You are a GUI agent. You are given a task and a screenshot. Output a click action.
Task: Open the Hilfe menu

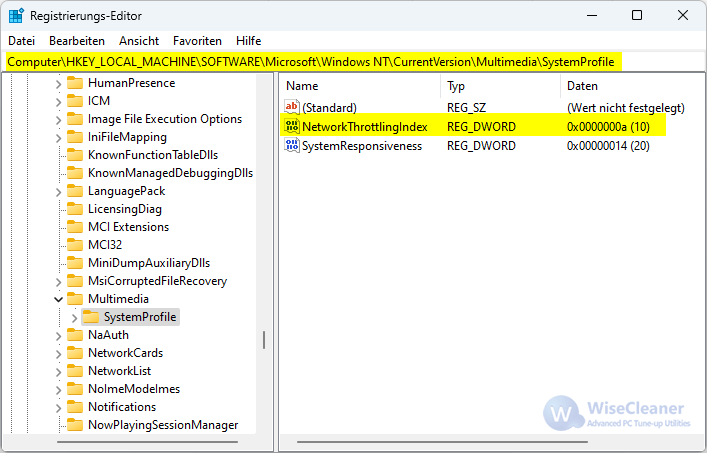coord(248,41)
